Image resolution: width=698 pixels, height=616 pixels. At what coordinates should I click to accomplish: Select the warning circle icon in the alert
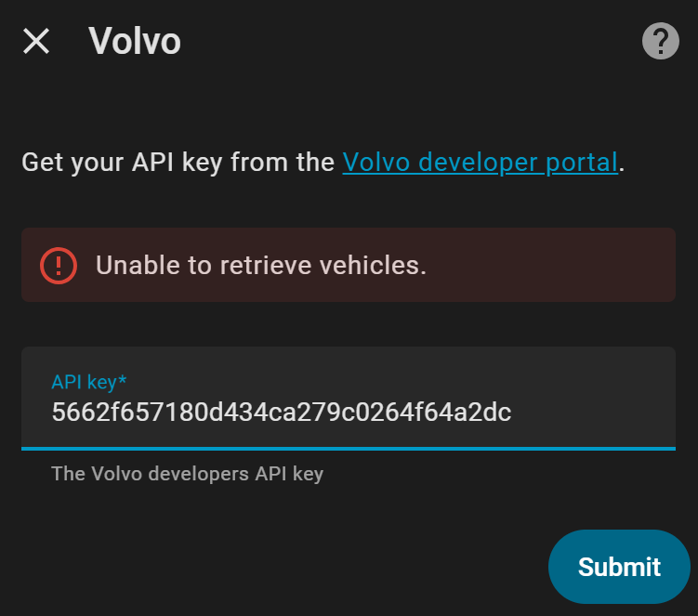coord(59,266)
